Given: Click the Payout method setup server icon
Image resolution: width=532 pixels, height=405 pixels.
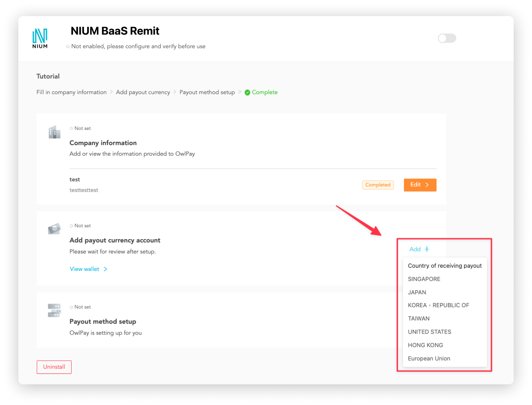Looking at the screenshot, I should (54, 310).
